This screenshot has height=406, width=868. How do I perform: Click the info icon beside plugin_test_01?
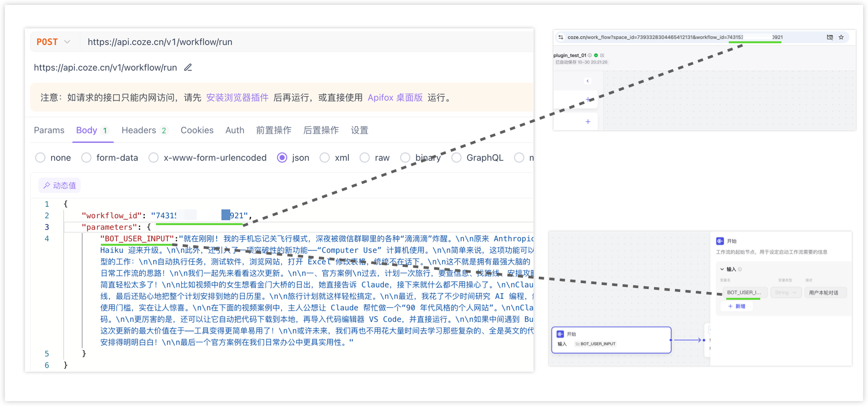tap(590, 56)
